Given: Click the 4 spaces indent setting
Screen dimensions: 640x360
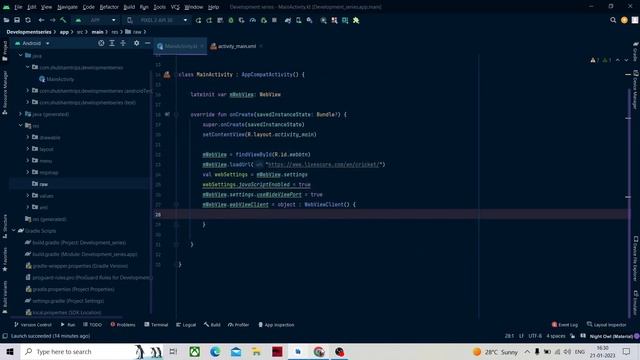Looking at the screenshot, I should tap(556, 336).
